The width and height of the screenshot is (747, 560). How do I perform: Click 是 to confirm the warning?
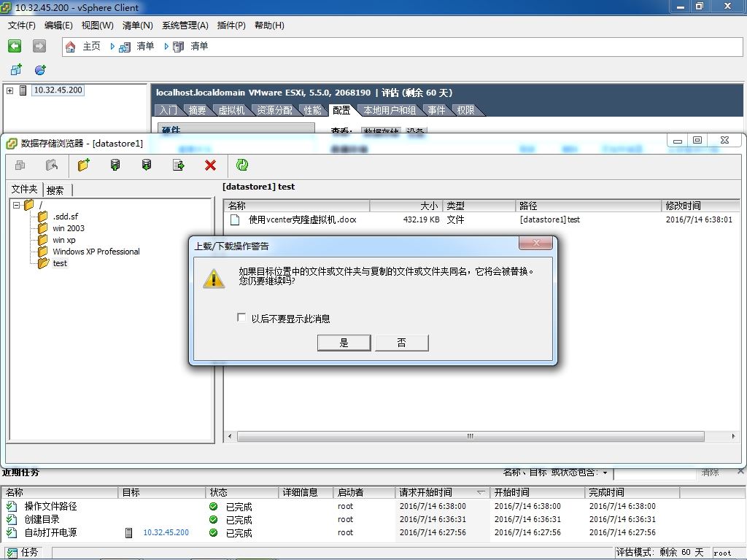click(x=344, y=343)
